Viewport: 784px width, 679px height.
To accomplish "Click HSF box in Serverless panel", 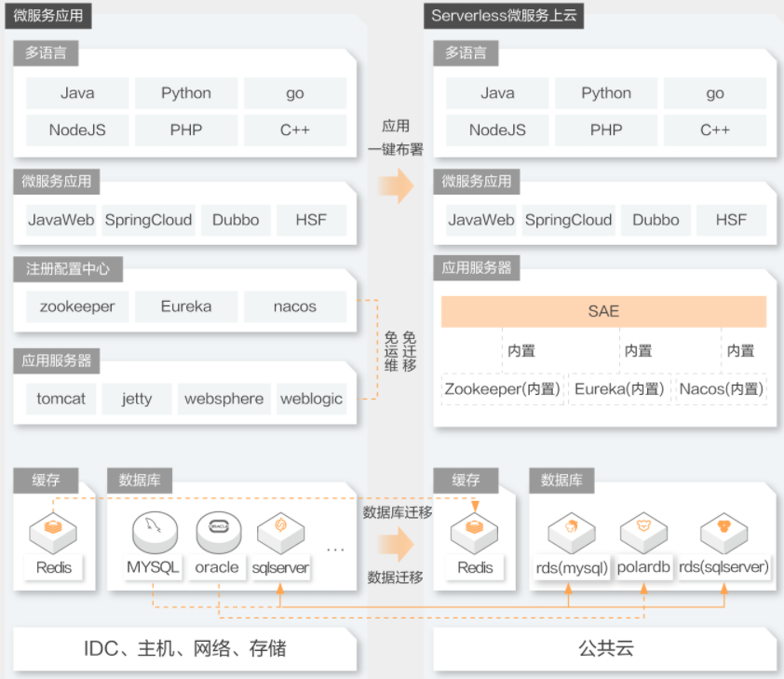I will pos(731,220).
